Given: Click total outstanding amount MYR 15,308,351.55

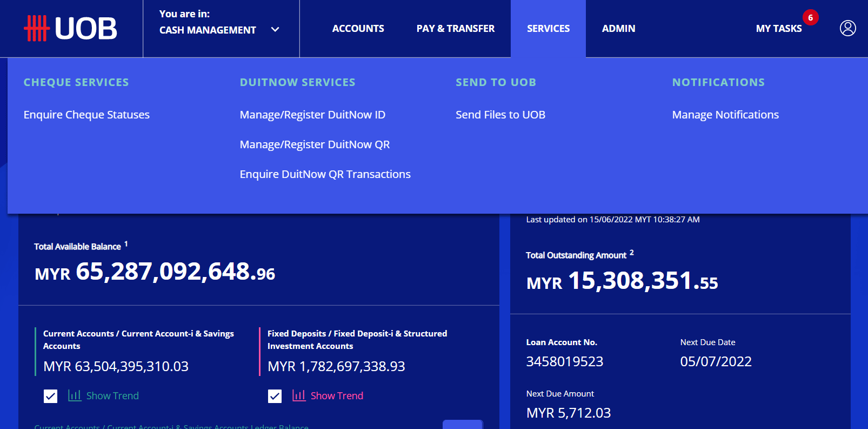Looking at the screenshot, I should (622, 281).
